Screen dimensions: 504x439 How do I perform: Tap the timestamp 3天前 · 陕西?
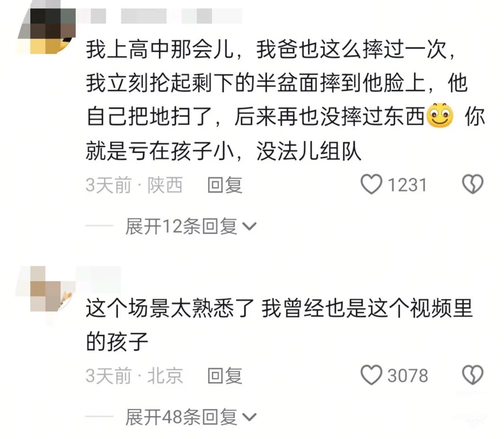click(x=134, y=185)
